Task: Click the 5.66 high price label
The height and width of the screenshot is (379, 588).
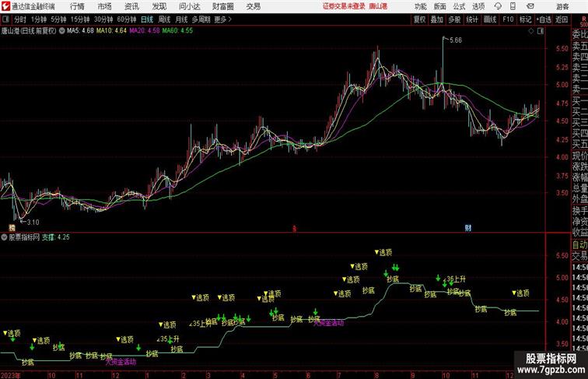Action: [456, 40]
